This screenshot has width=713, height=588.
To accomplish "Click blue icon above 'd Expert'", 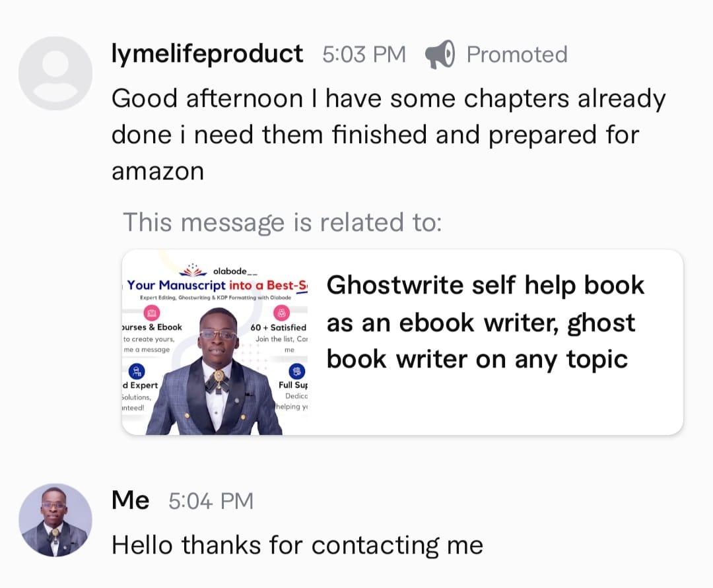I will click(x=137, y=371).
